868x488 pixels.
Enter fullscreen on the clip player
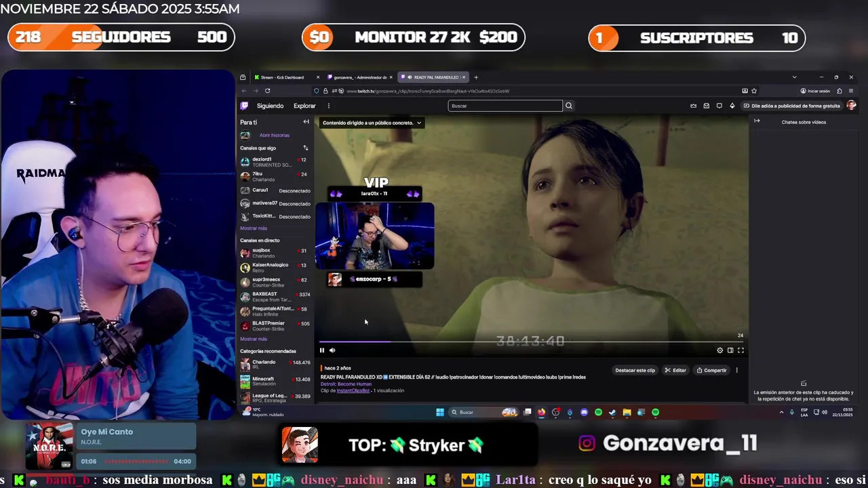coord(741,350)
